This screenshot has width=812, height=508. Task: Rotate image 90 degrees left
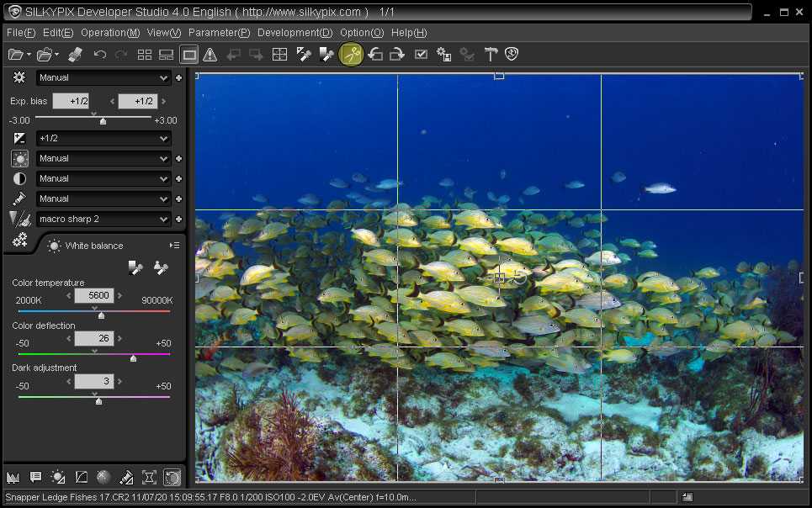pyautogui.click(x=375, y=55)
